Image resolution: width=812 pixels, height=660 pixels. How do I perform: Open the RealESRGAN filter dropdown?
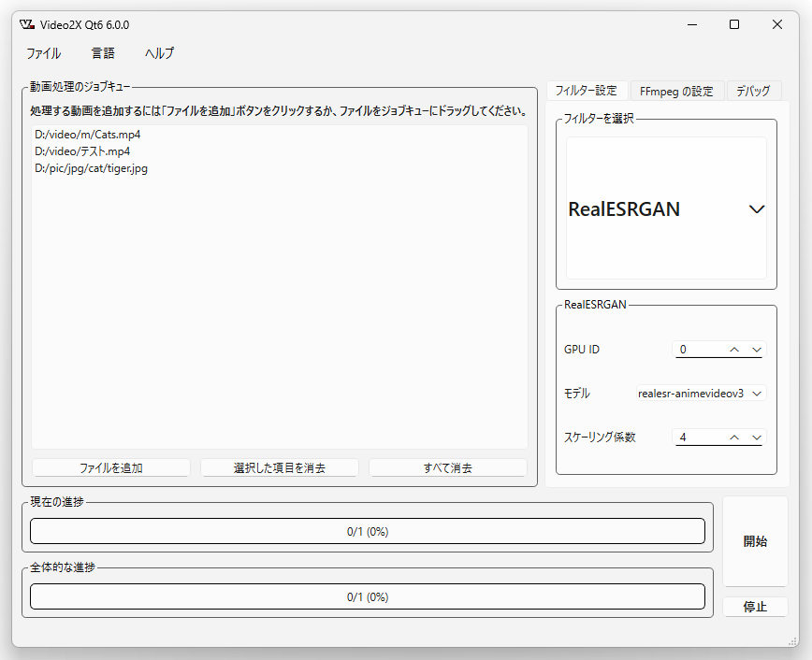pos(666,208)
